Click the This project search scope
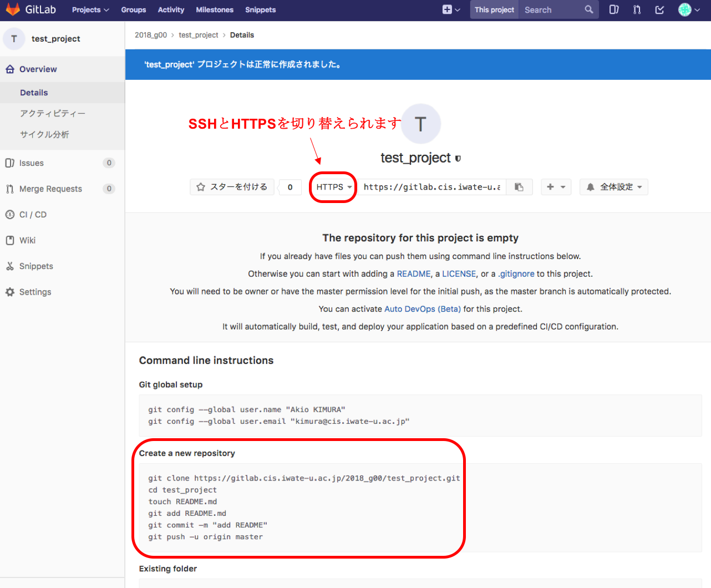Viewport: 711px width, 588px height. coord(494,9)
